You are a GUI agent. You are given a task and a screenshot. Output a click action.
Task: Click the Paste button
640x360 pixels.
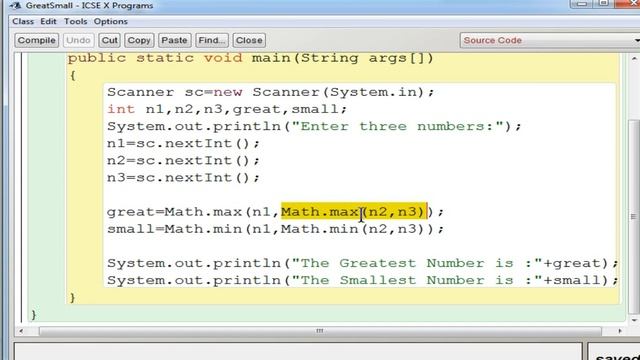point(174,40)
